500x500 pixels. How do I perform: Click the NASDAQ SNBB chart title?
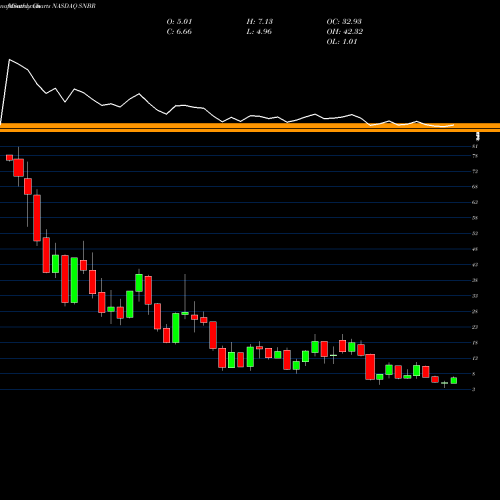(x=74, y=6)
